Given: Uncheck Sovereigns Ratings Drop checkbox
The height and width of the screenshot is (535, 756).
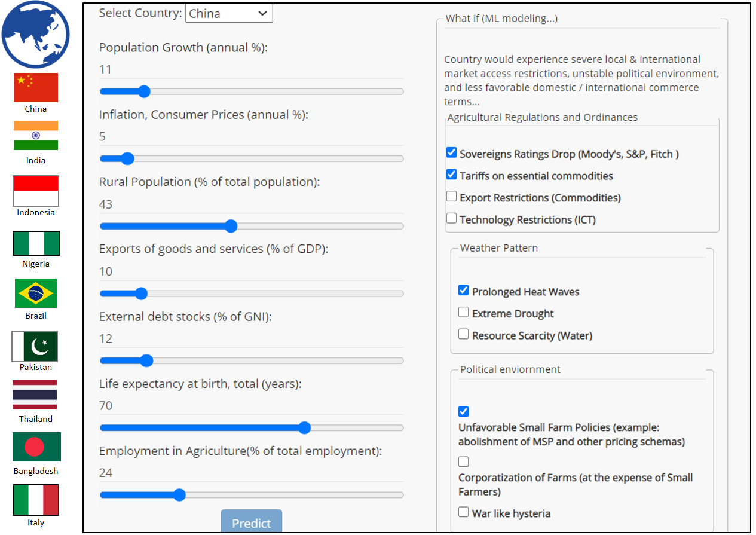Looking at the screenshot, I should 452,153.
